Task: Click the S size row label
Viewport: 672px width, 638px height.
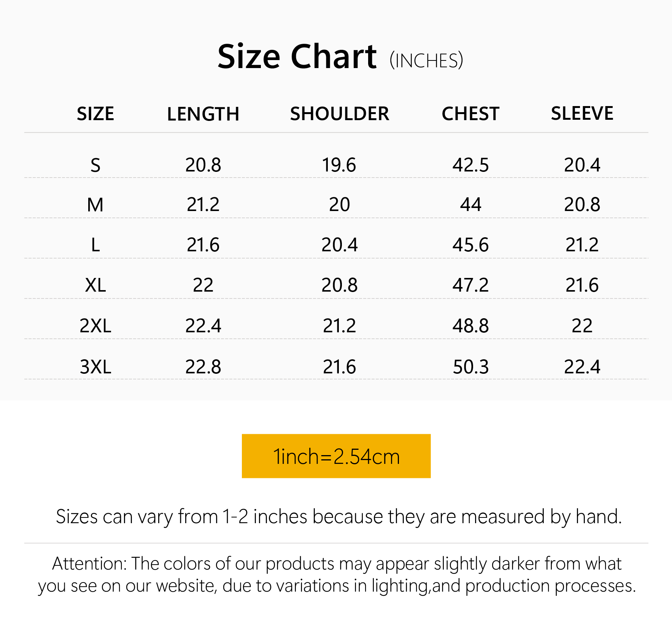Action: [95, 165]
